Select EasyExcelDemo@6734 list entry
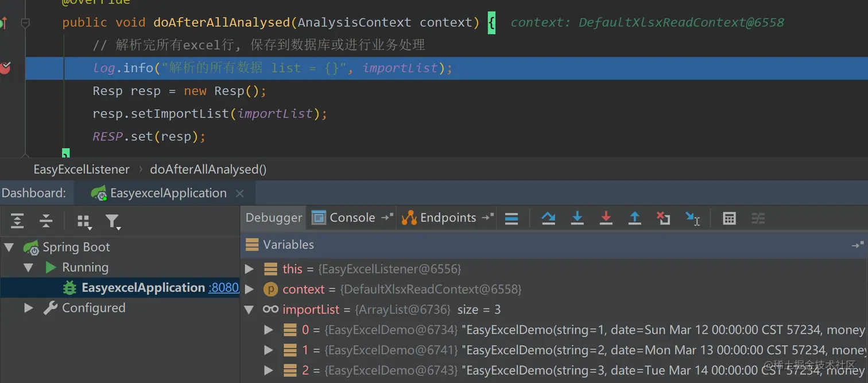 554,330
